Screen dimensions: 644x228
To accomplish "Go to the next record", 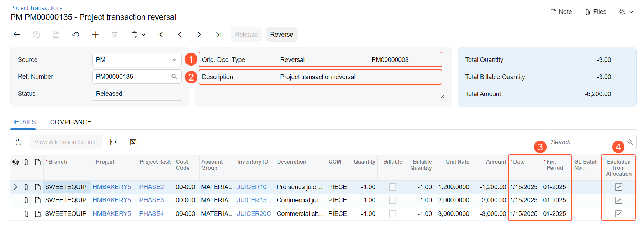I will point(199,35).
